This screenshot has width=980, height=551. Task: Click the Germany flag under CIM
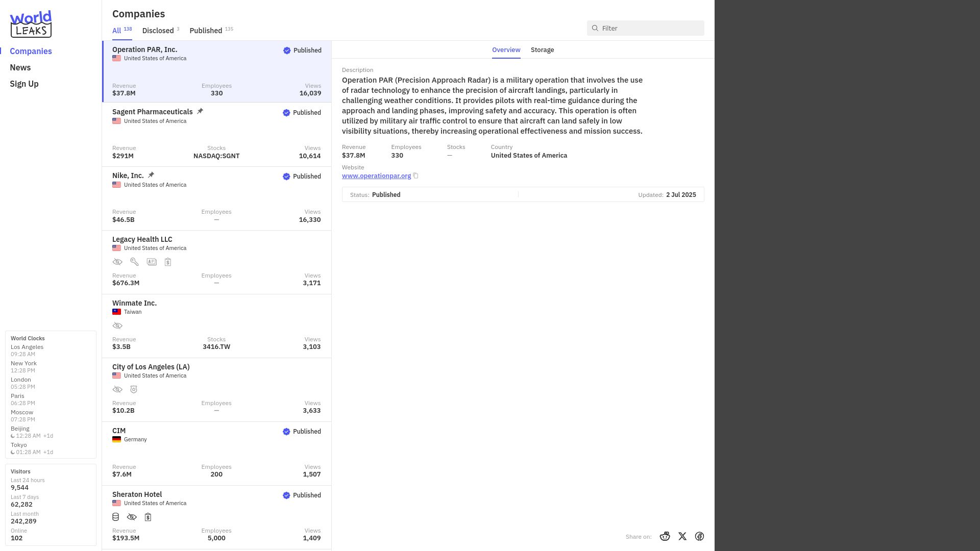[x=116, y=439]
